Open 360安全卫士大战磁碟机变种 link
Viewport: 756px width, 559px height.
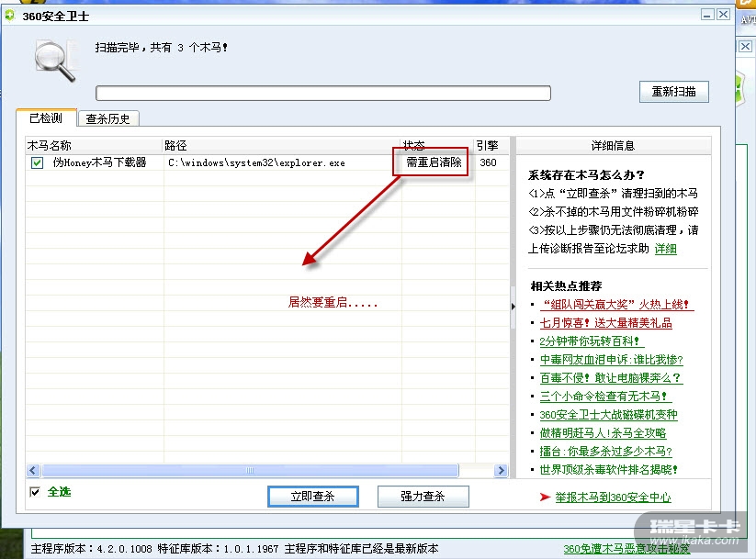coord(608,415)
